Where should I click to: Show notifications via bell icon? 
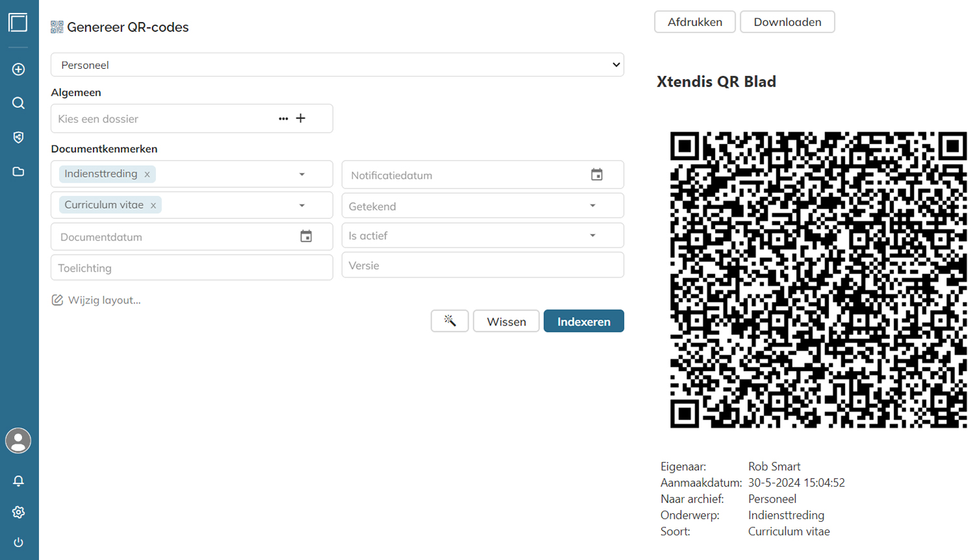point(18,481)
